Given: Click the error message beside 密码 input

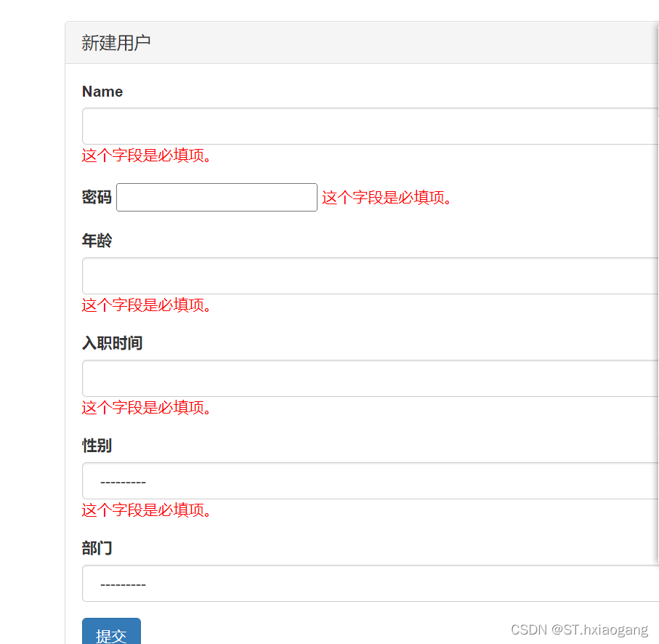Looking at the screenshot, I should (x=387, y=198).
